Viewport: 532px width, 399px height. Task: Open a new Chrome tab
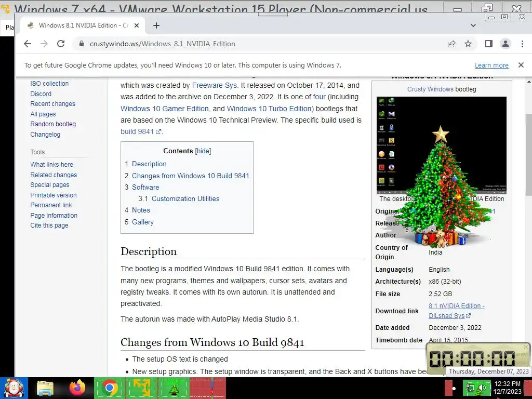(x=156, y=25)
